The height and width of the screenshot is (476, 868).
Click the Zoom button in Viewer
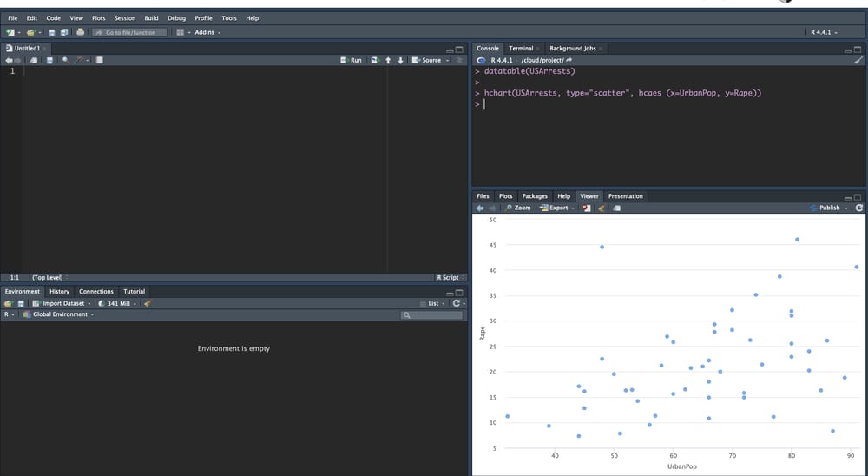[518, 208]
